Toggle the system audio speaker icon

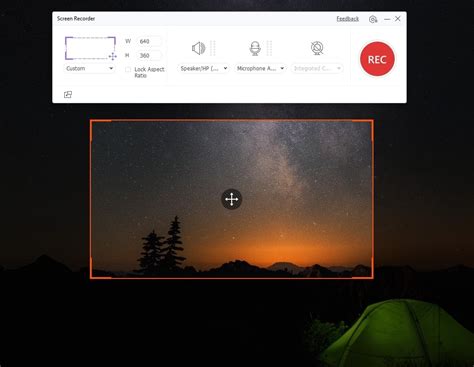[199, 48]
